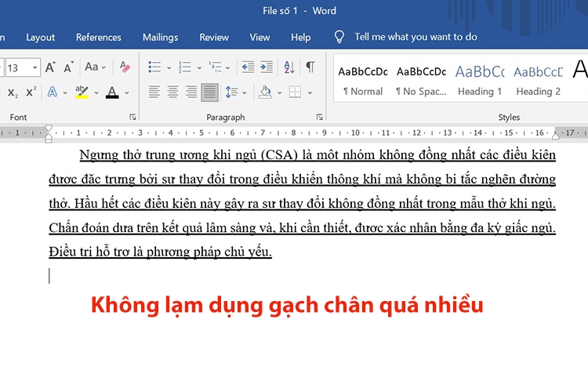Increase paragraph indent
The height and width of the screenshot is (392, 588).
(267, 67)
